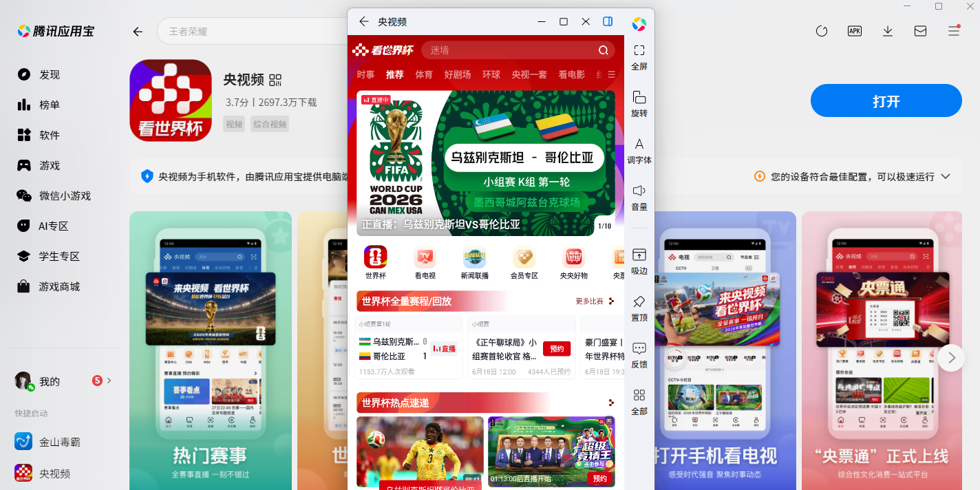Expand 世界杯热点速递 with its arrow

(611, 403)
